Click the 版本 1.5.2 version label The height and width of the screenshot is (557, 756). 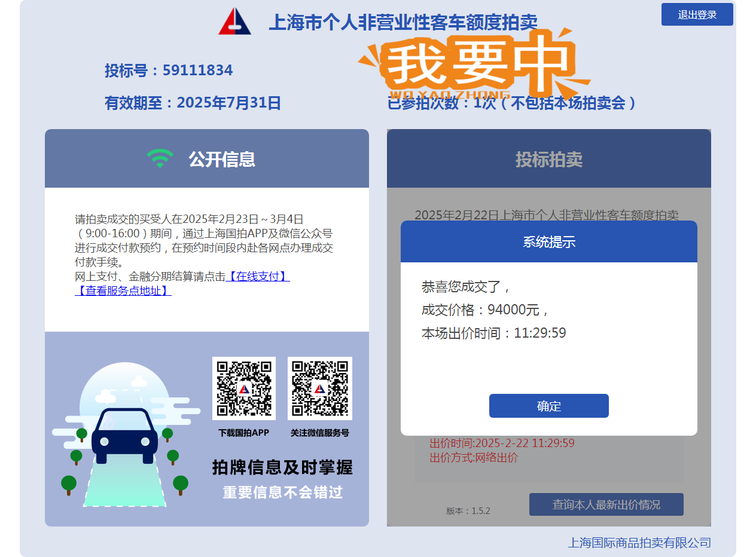click(x=468, y=511)
